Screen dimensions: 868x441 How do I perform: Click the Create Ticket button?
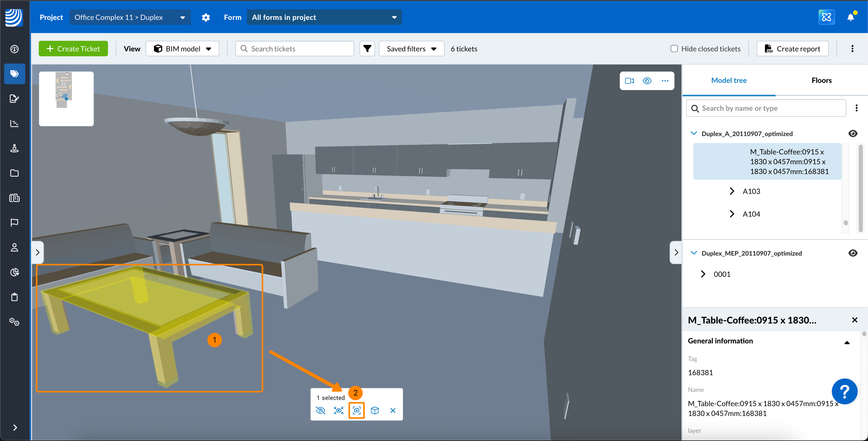(x=73, y=49)
